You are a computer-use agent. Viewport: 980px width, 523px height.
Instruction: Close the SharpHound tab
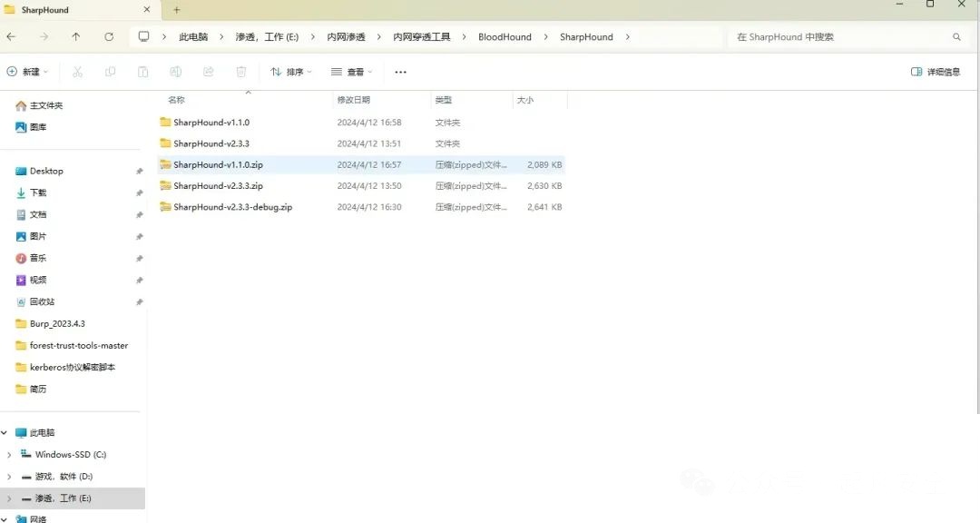pyautogui.click(x=147, y=10)
